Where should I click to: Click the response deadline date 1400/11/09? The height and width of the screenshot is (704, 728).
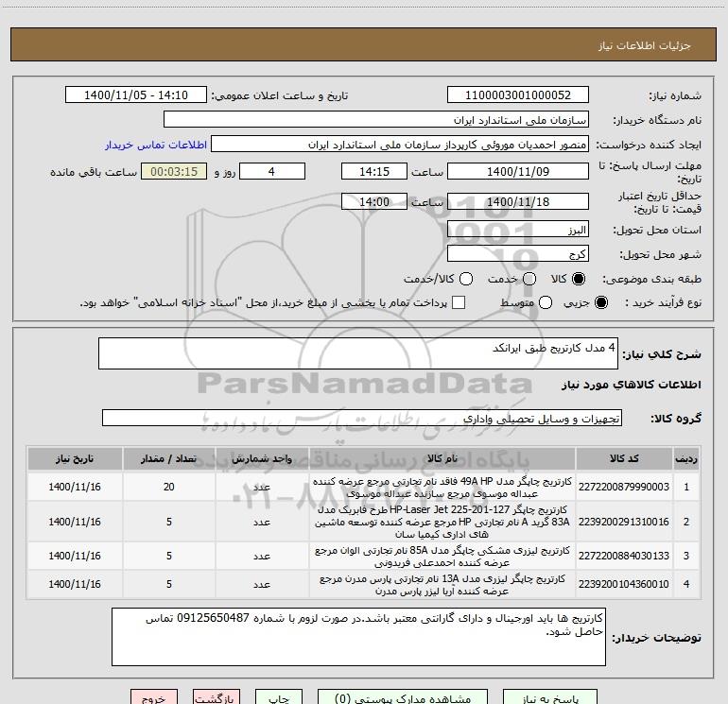(518, 171)
